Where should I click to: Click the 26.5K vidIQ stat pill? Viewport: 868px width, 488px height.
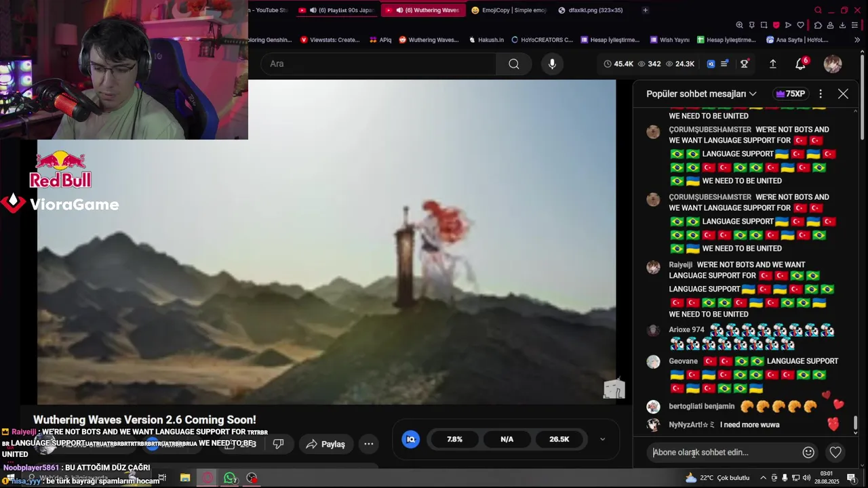[x=559, y=439]
